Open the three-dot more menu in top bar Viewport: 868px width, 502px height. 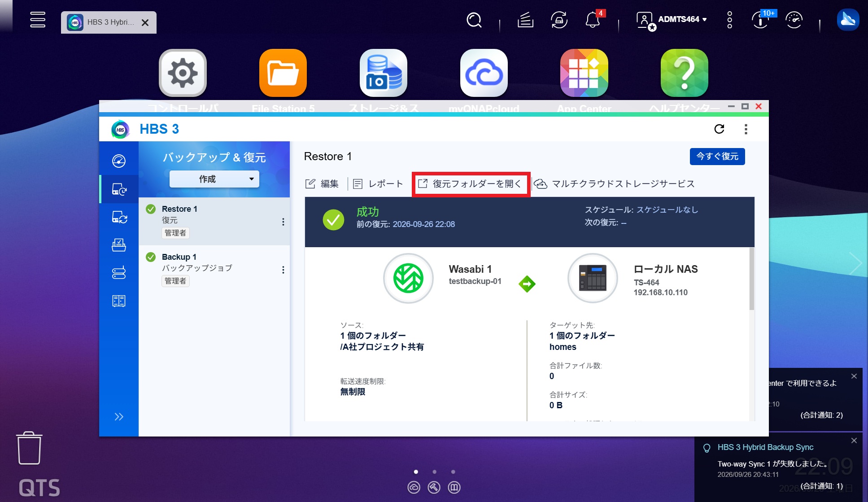pos(730,20)
